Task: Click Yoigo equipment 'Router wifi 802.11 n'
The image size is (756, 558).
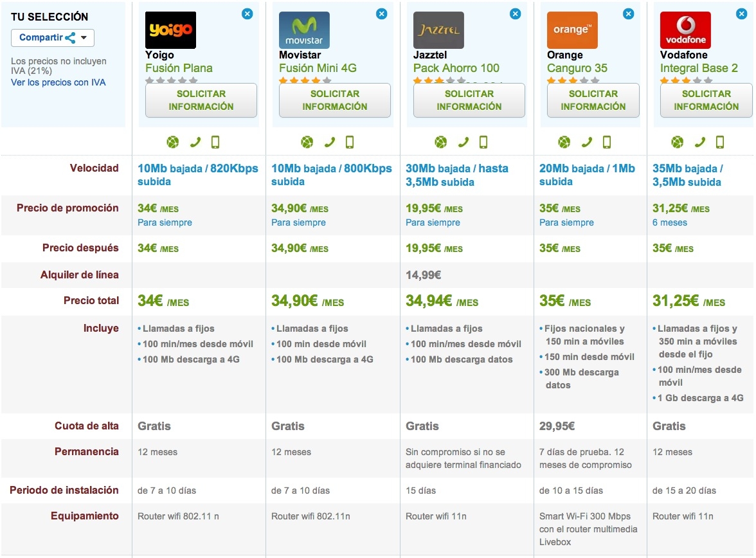Action: (x=178, y=516)
